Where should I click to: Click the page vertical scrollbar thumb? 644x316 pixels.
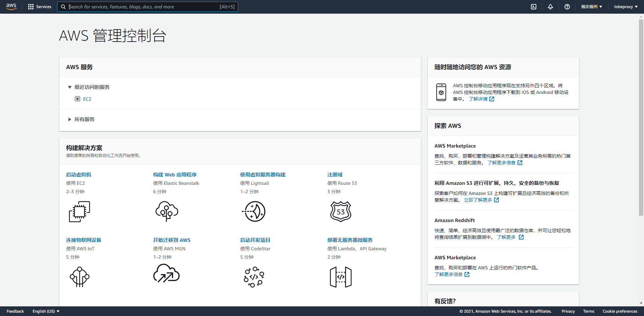641,117
